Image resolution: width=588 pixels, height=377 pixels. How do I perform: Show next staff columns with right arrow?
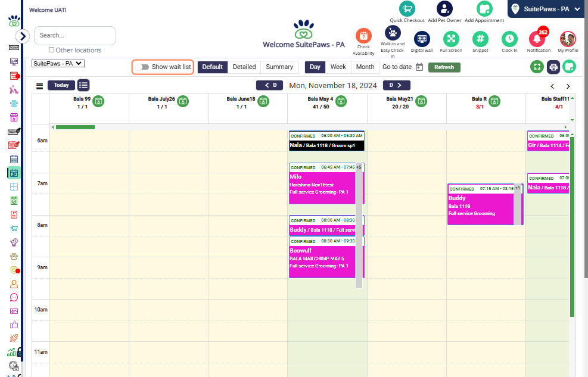click(x=568, y=86)
